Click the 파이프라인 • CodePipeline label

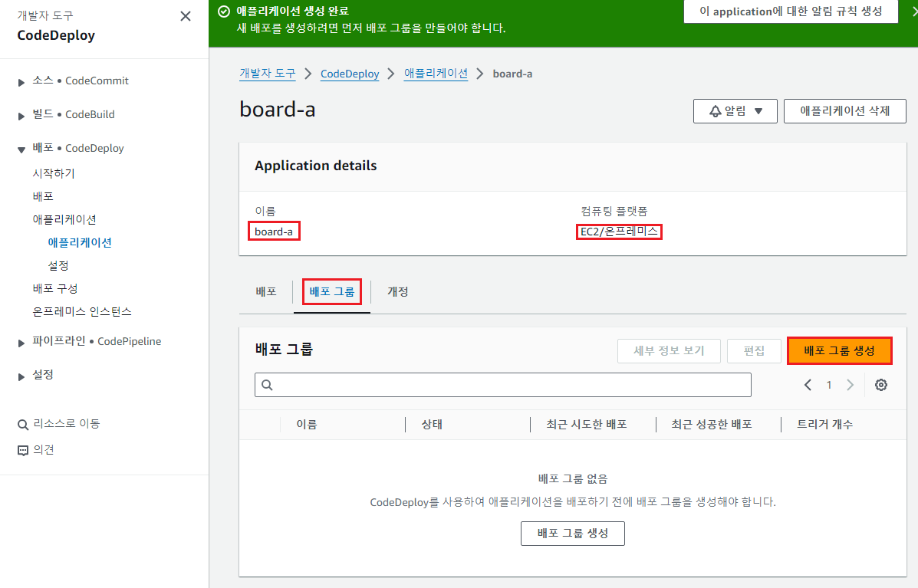97,341
